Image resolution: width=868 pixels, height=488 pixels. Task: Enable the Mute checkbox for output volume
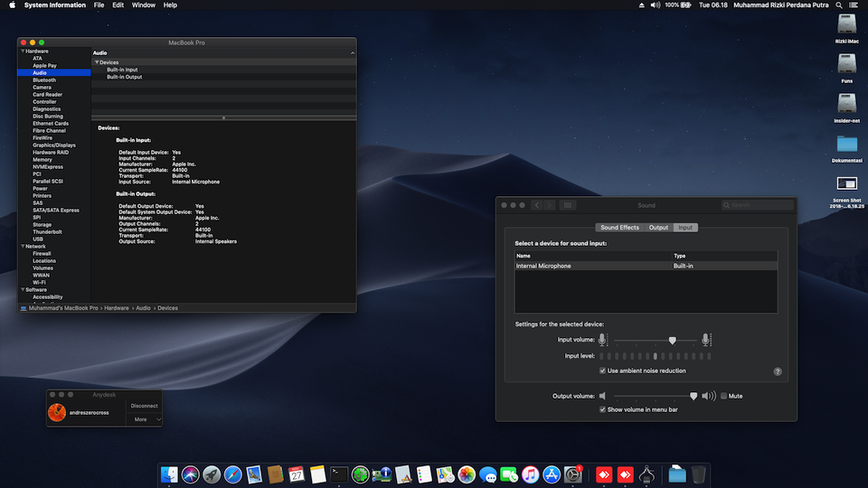click(x=724, y=396)
